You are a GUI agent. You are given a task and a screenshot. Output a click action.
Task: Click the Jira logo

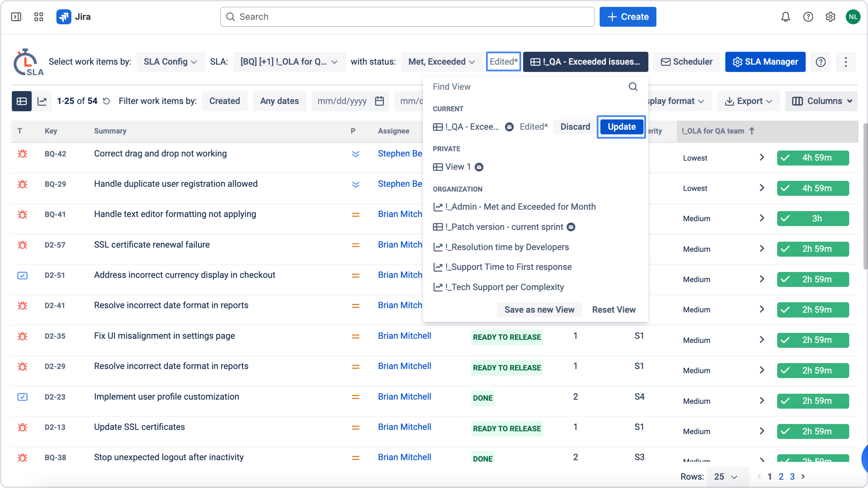[73, 17]
